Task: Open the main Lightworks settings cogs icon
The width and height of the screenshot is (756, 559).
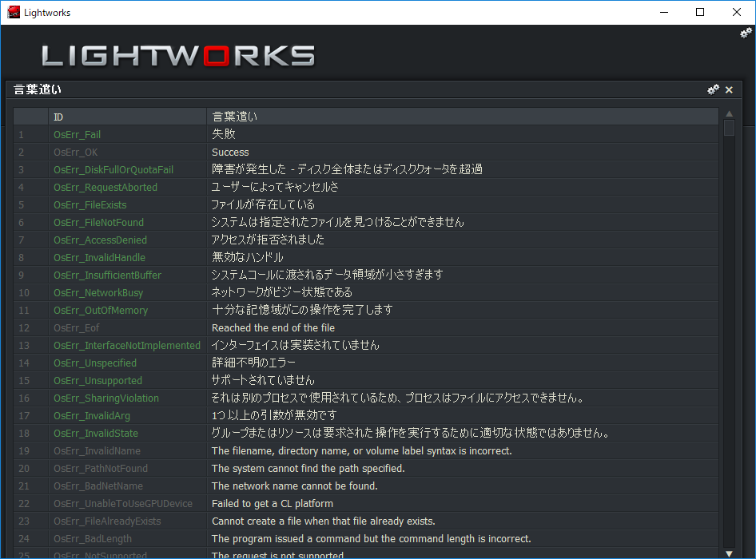Action: click(x=746, y=33)
